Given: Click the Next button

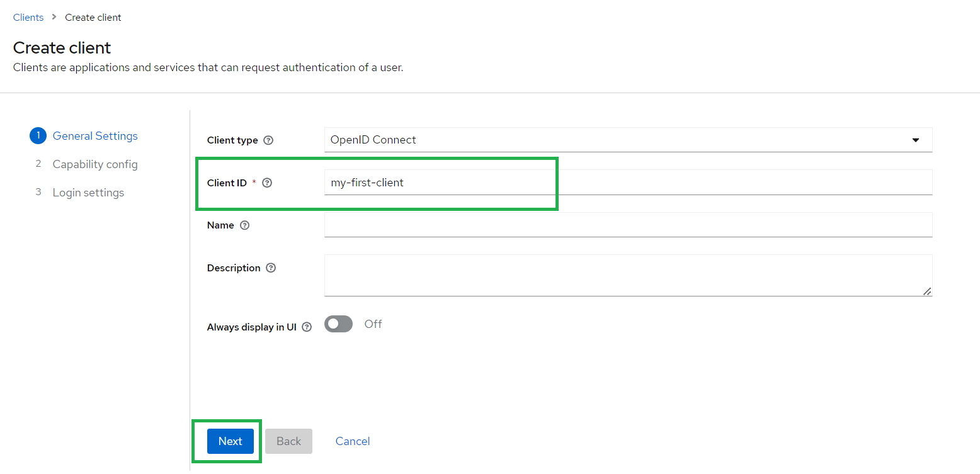Looking at the screenshot, I should point(231,441).
